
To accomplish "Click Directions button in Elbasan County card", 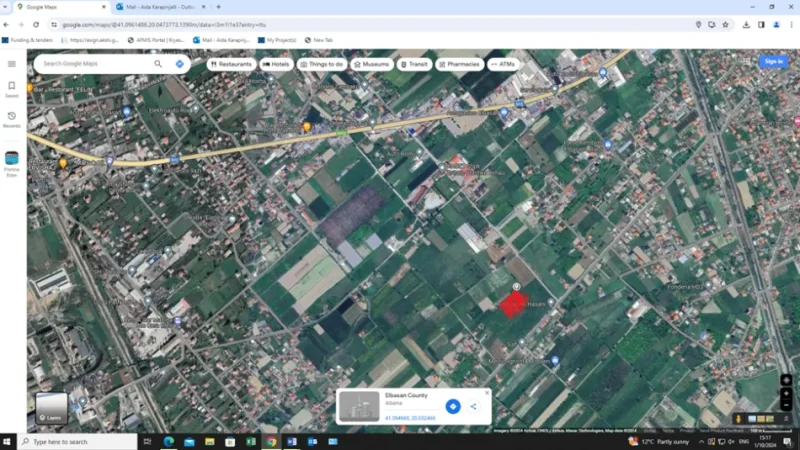I will (453, 406).
